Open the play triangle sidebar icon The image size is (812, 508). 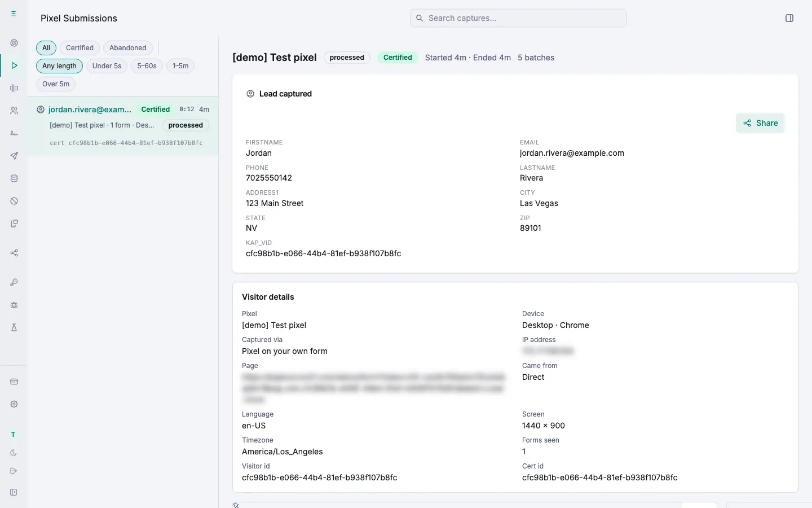[14, 65]
